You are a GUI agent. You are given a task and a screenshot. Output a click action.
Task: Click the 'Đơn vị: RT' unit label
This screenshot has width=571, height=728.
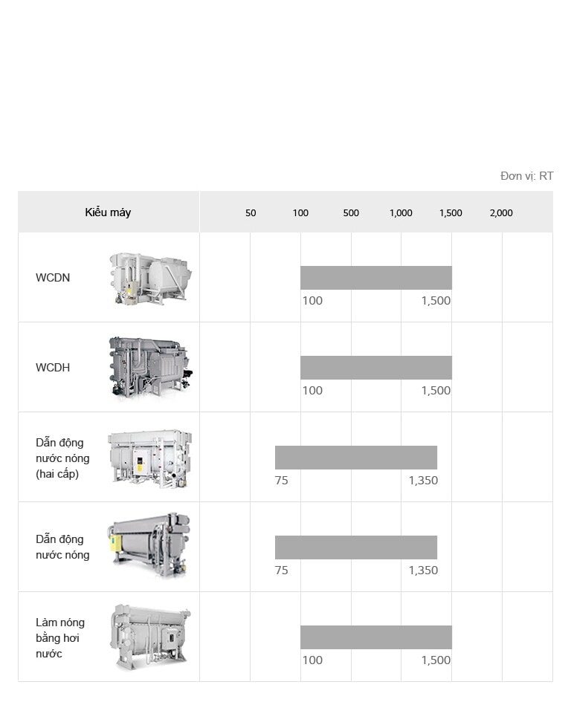(526, 176)
